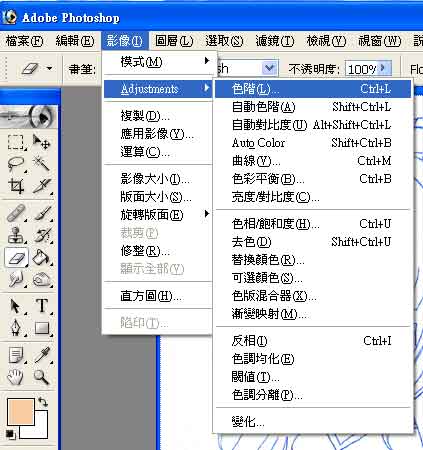This screenshot has width=423, height=450.
Task: Select the Crop tool
Action: (16, 186)
